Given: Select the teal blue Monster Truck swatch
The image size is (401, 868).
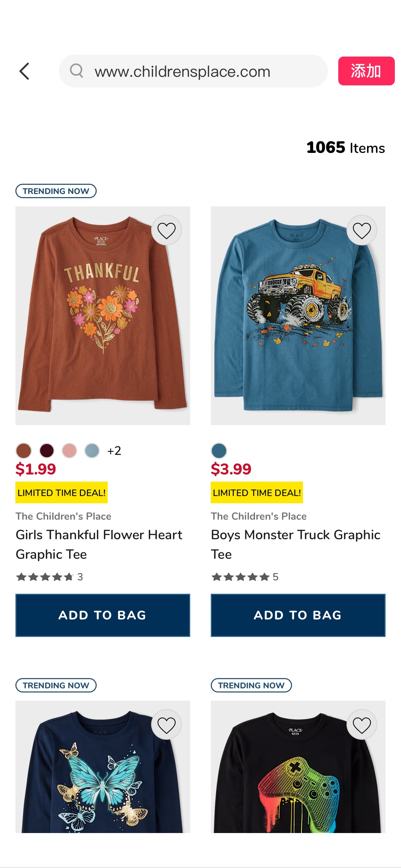Looking at the screenshot, I should [x=219, y=450].
